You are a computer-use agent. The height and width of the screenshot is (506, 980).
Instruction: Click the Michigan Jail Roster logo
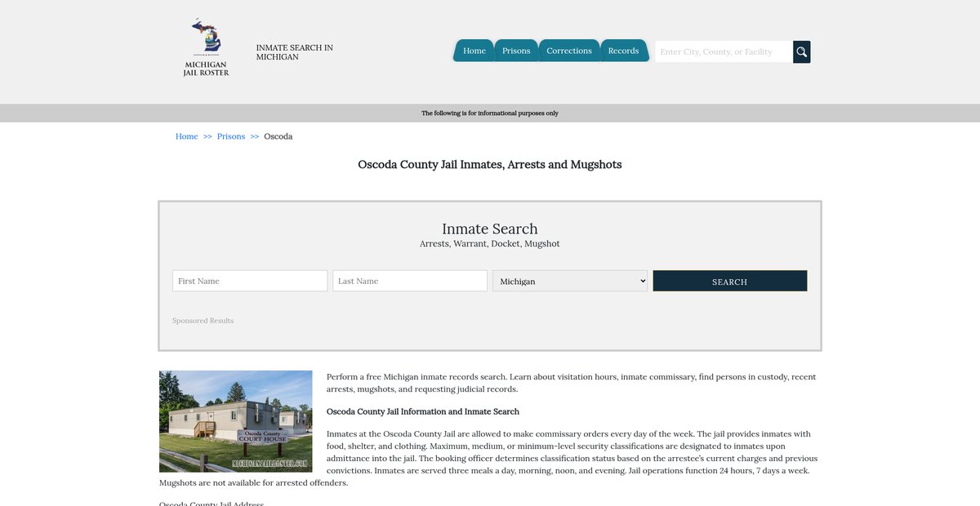(x=206, y=47)
